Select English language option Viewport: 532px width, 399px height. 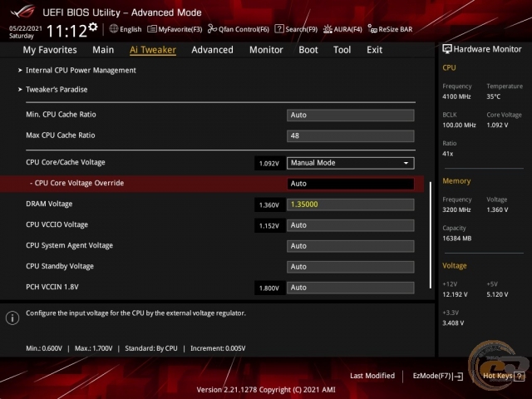[131, 29]
